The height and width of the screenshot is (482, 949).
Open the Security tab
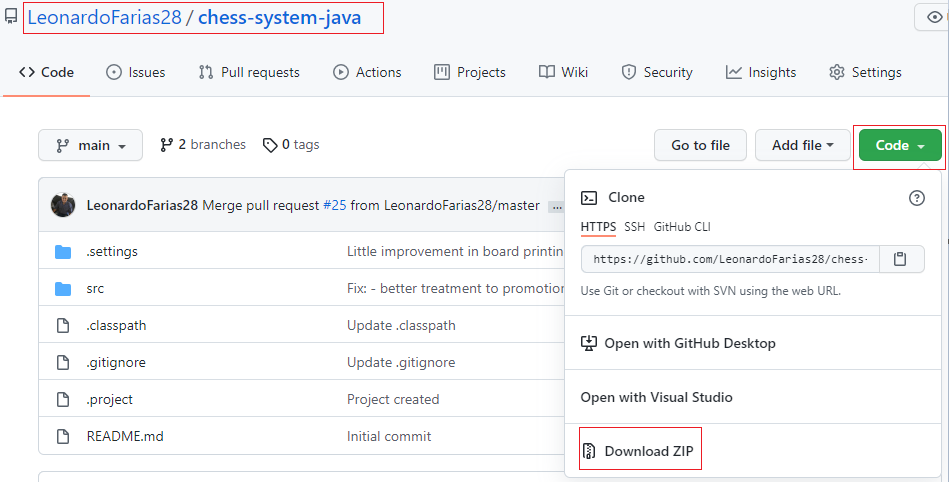point(657,72)
